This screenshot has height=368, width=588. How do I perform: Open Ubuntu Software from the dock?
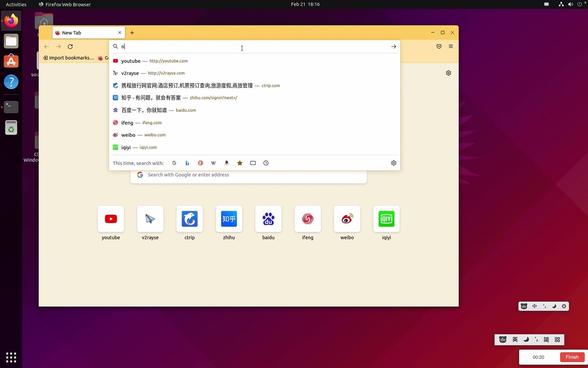click(x=11, y=62)
